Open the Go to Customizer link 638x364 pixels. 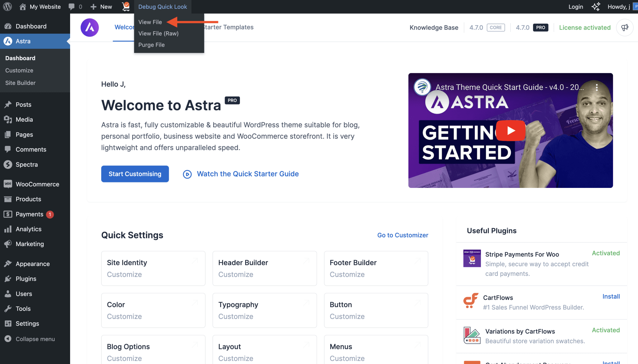pos(402,235)
